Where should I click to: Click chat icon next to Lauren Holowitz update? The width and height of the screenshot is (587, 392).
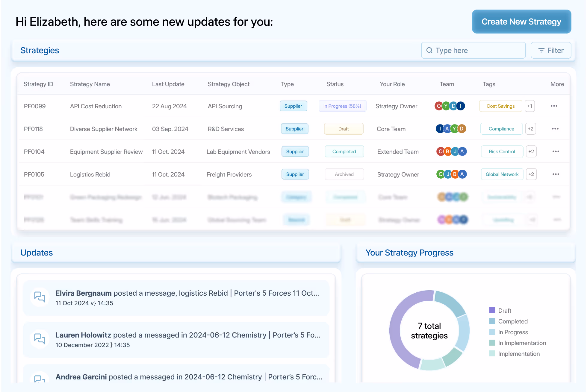40,339
